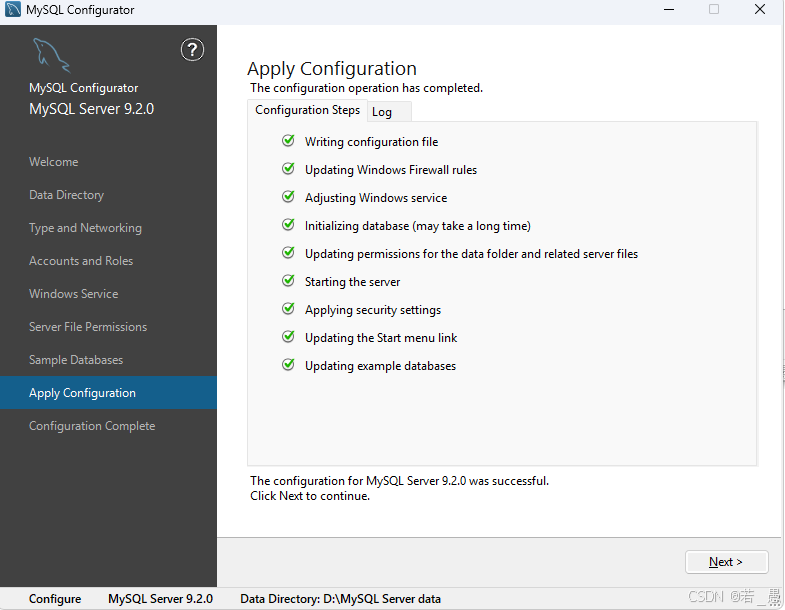785x610 pixels.
Task: Click 'Writing configuration file' step text
Action: 371,142
